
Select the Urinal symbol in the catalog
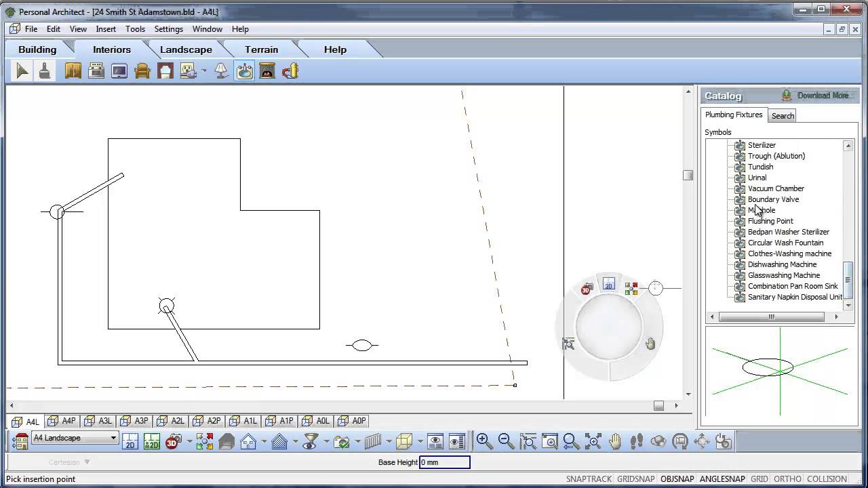click(x=757, y=178)
